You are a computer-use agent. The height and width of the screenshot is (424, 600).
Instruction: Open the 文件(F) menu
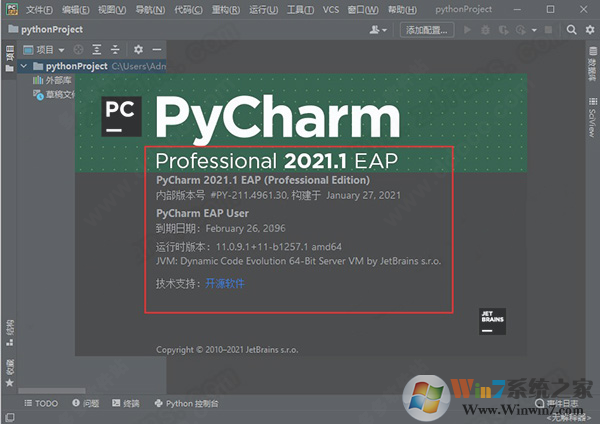[x=39, y=10]
